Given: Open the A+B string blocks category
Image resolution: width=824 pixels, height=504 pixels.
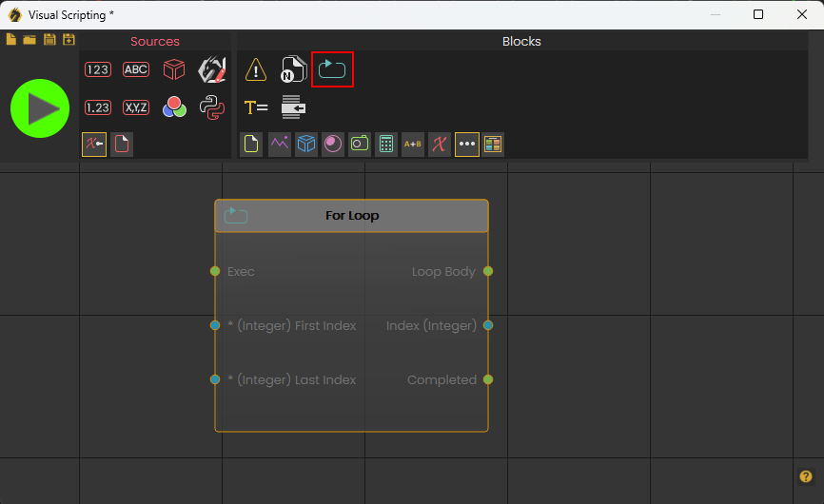Looking at the screenshot, I should click(413, 145).
